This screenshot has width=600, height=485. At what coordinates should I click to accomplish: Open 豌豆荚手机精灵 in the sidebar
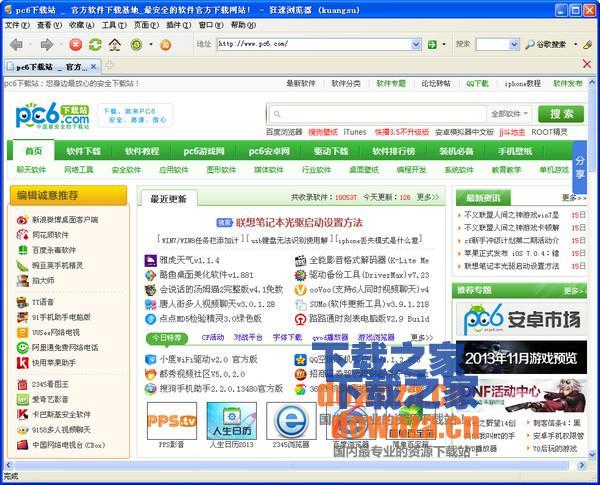pyautogui.click(x=50, y=265)
